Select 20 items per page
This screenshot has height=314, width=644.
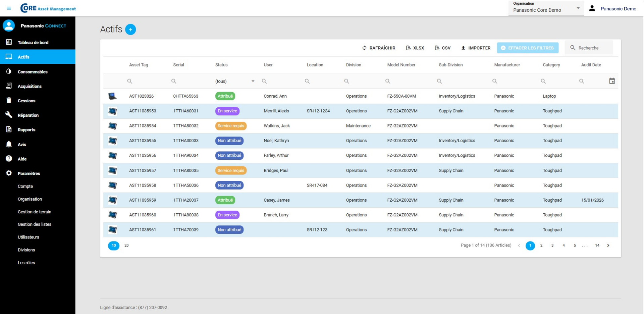coord(126,246)
